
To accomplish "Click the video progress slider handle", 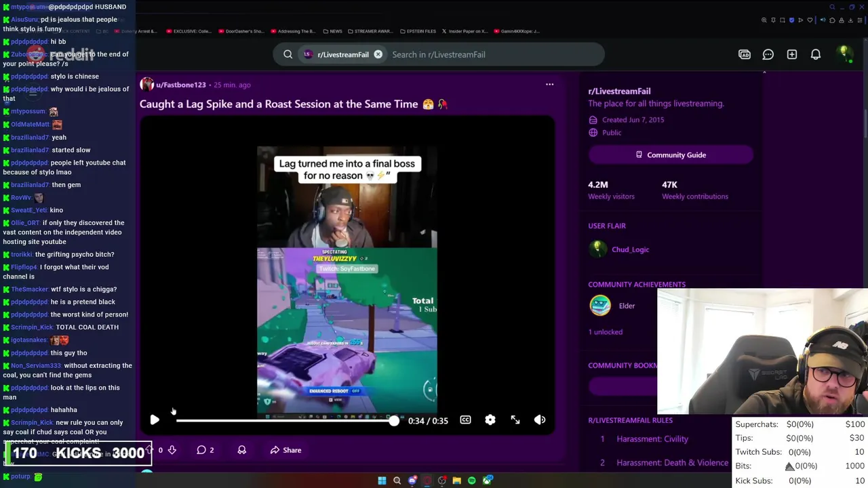I will click(394, 420).
